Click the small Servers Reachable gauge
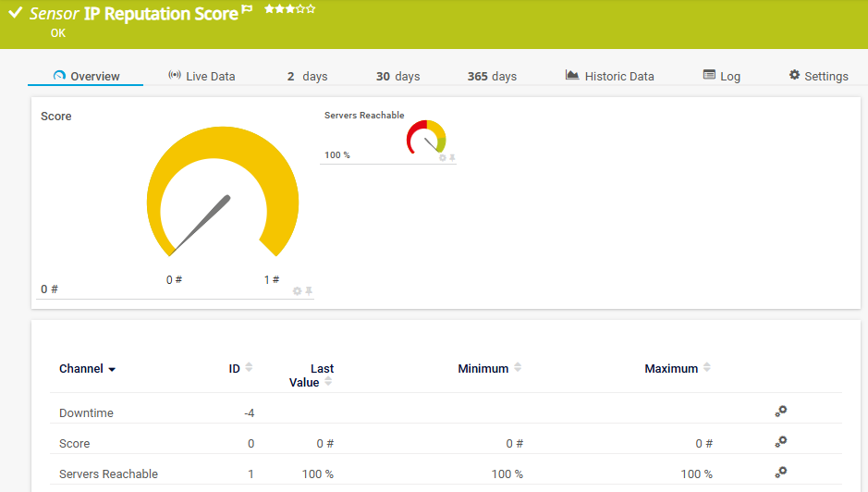Image resolution: width=868 pixels, height=492 pixels. pyautogui.click(x=426, y=137)
